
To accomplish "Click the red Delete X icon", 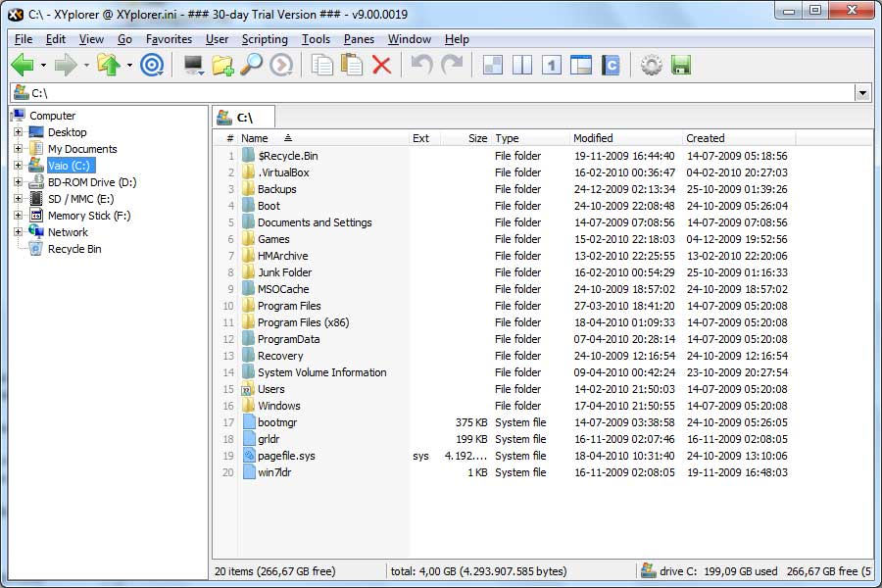I will point(381,66).
